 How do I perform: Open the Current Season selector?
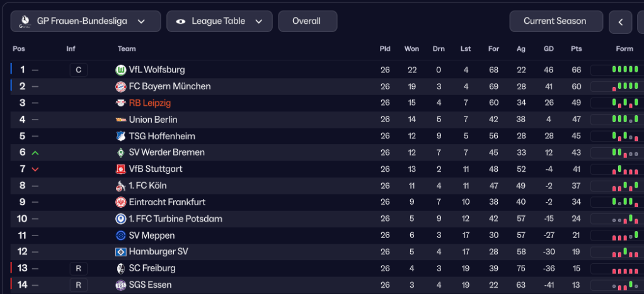tap(556, 21)
